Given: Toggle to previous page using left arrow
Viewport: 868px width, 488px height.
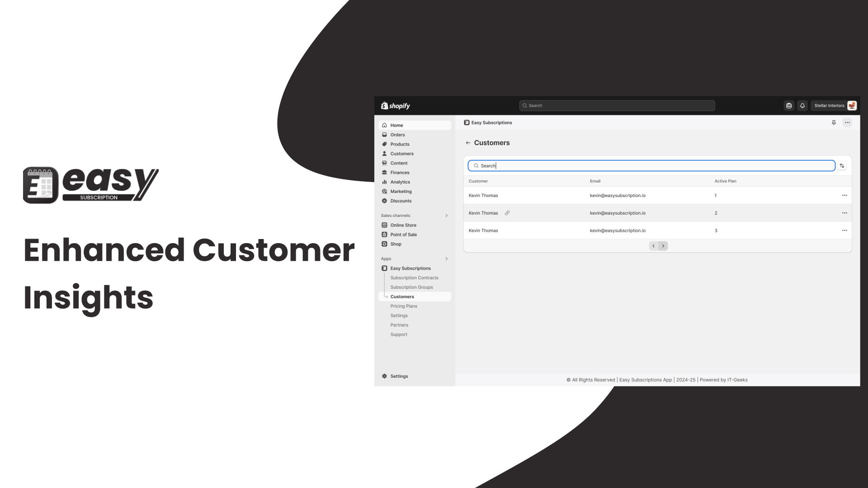Looking at the screenshot, I should coord(653,246).
